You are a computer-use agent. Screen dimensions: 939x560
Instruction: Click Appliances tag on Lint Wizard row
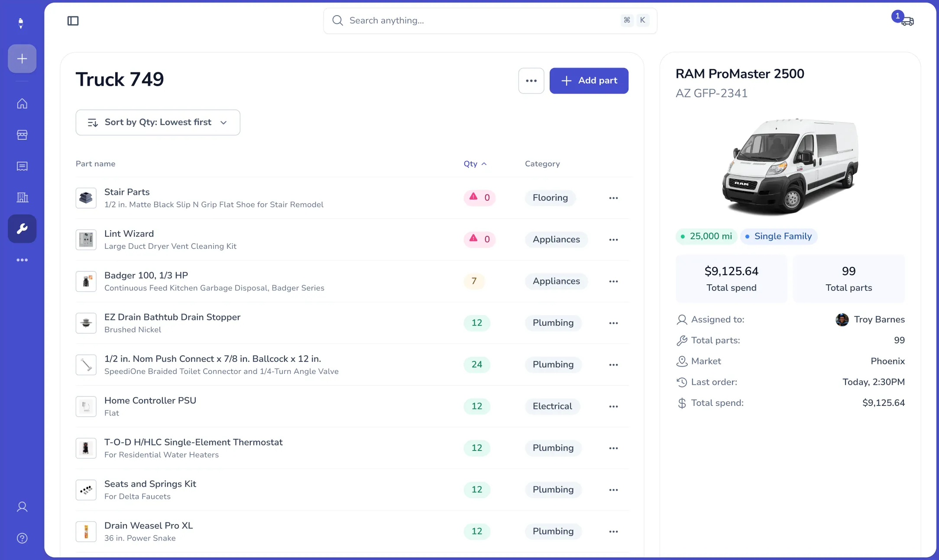pos(556,239)
